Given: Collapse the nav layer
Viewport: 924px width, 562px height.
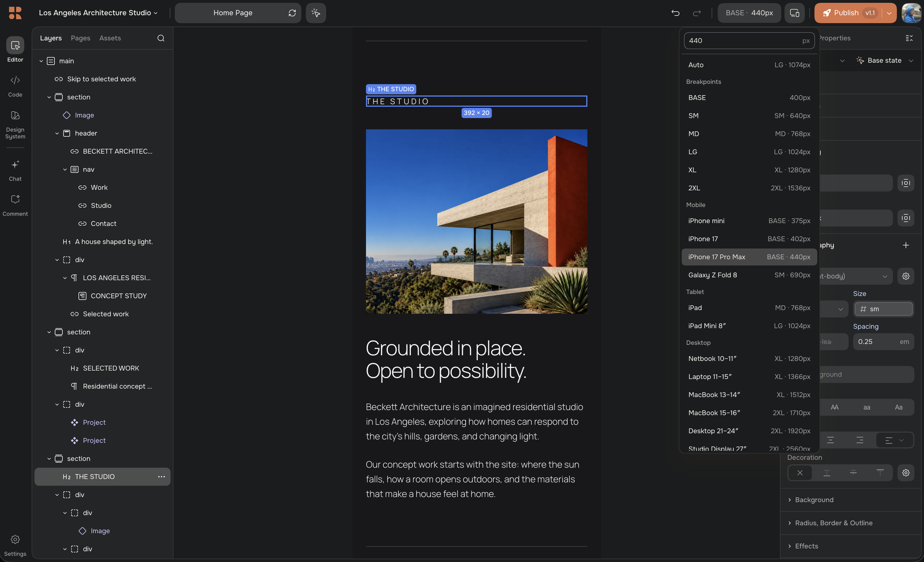Looking at the screenshot, I should tap(64, 169).
